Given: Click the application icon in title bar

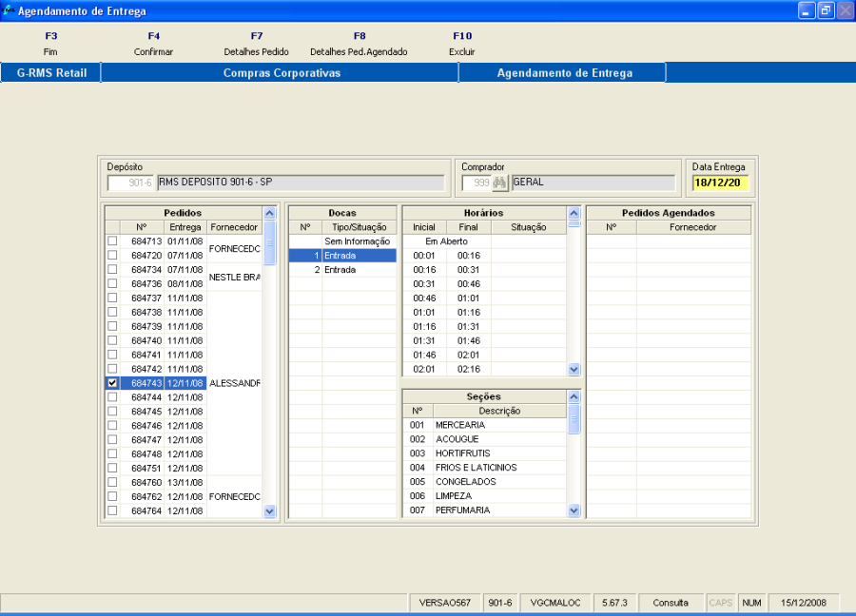Looking at the screenshot, I should (9, 11).
